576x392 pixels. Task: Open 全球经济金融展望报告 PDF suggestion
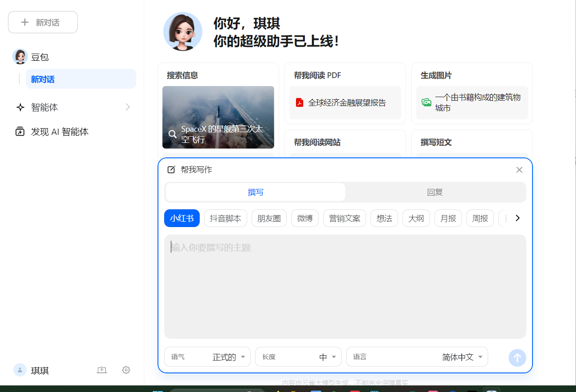coord(345,102)
